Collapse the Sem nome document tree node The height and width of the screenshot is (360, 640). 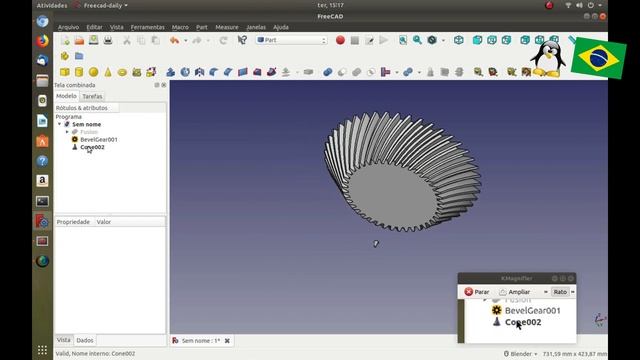pos(60,124)
